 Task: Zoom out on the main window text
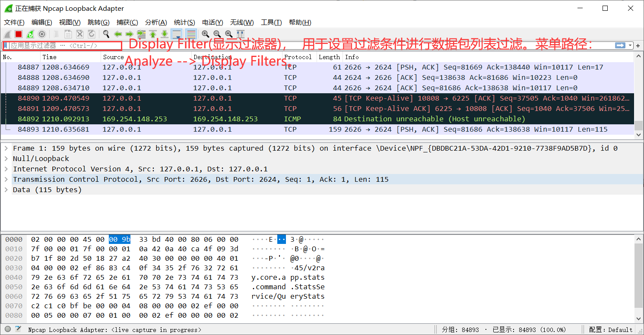click(x=217, y=34)
